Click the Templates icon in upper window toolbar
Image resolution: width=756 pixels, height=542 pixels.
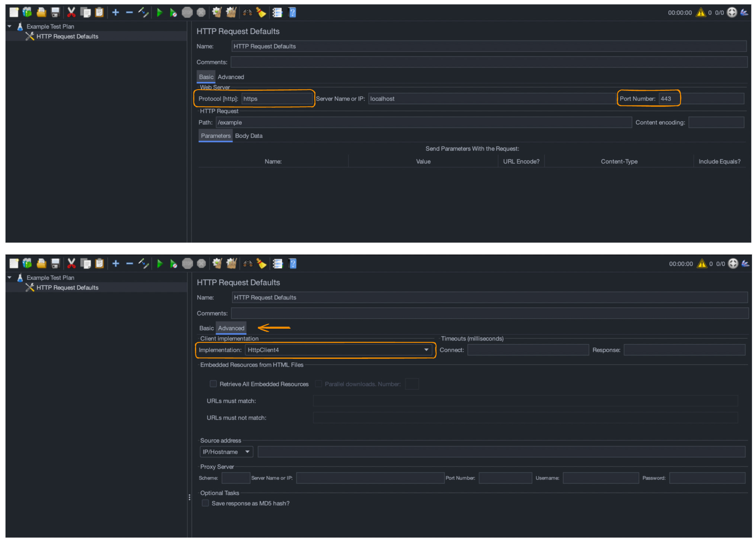pyautogui.click(x=27, y=13)
